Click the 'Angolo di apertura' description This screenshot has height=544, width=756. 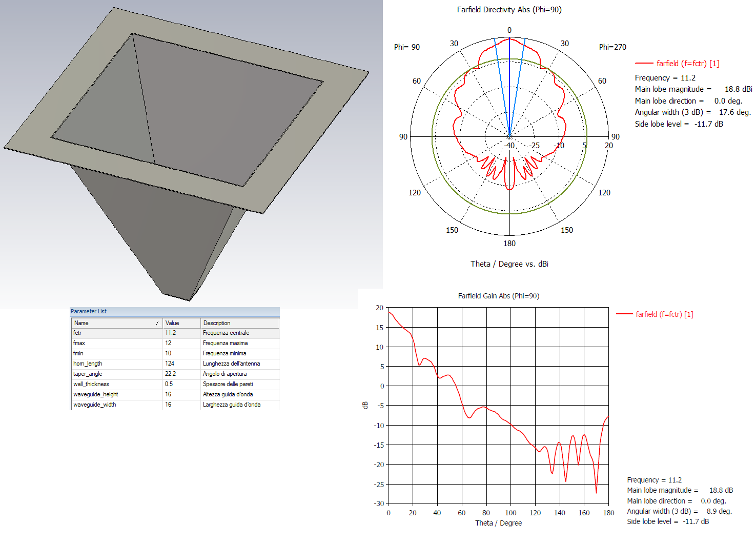click(x=224, y=374)
